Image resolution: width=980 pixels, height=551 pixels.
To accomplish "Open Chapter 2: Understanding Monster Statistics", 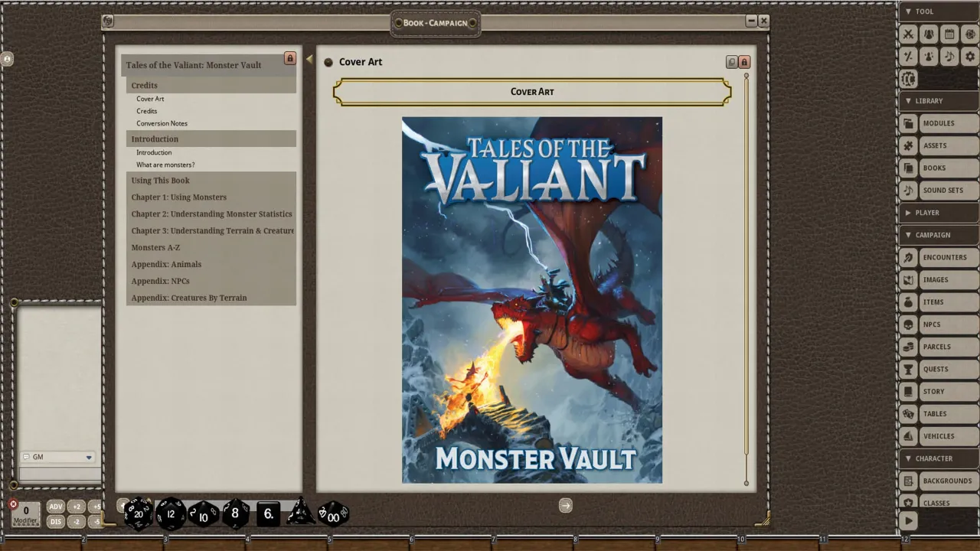I will pyautogui.click(x=211, y=214).
